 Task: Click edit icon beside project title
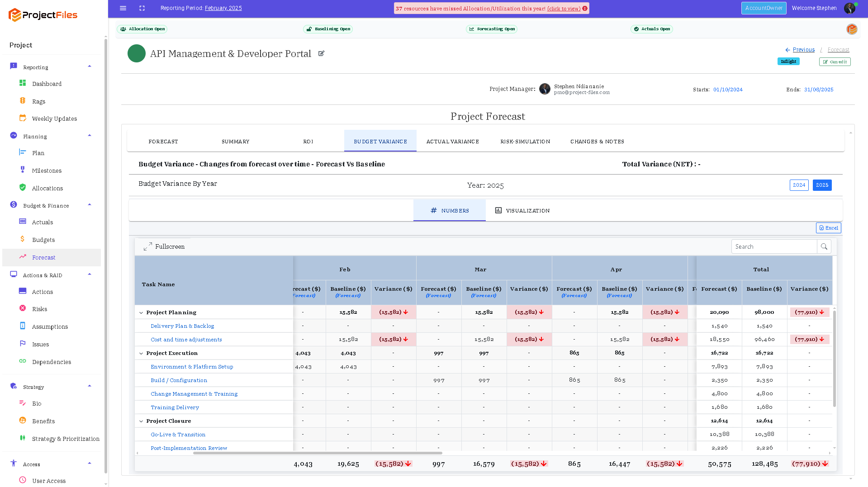point(322,53)
